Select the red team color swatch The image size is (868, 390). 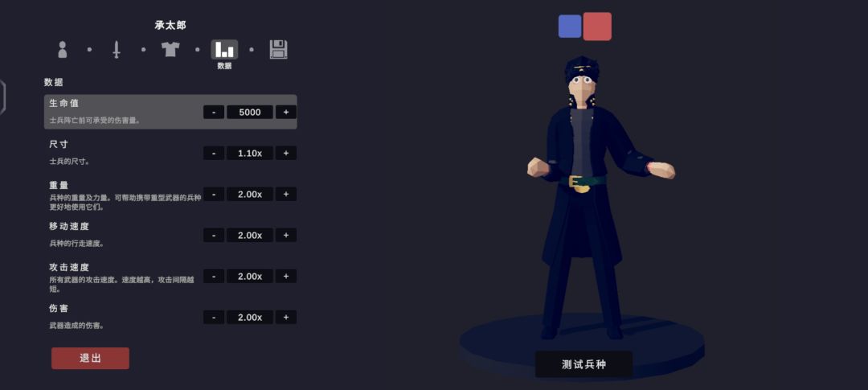click(597, 26)
